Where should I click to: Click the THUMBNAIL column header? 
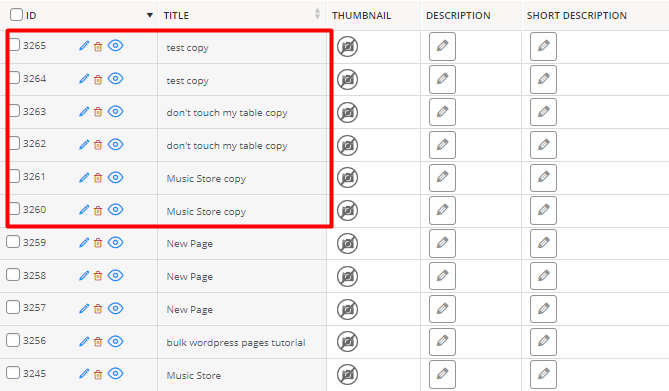(361, 15)
